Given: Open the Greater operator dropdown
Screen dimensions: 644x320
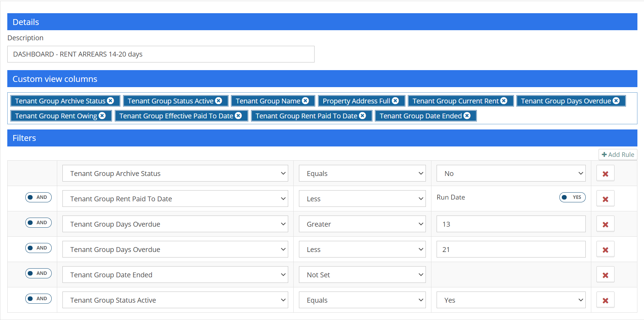Looking at the screenshot, I should click(x=362, y=224).
